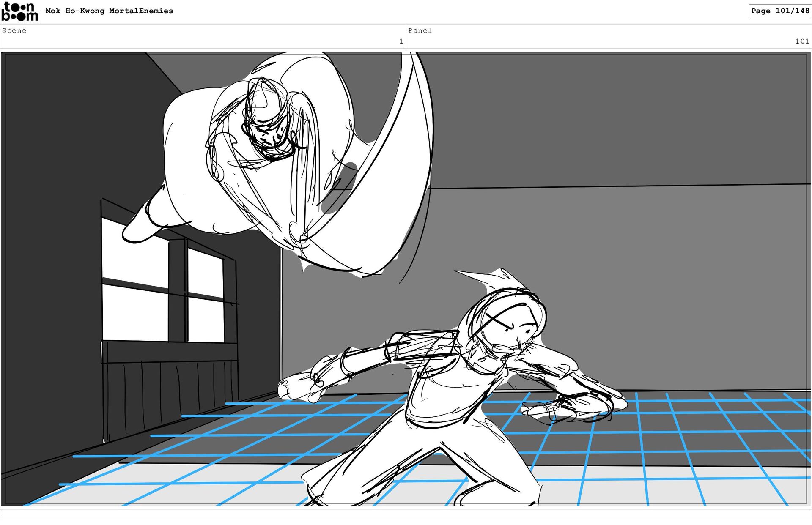Viewport: 812px width, 525px height.
Task: Click the 'Mok Ho-Kwong MortalEnemies' title text
Action: point(109,11)
